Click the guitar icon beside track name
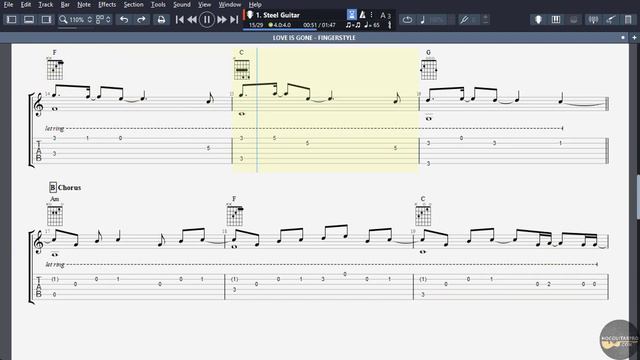This screenshot has width=640, height=360. pyautogui.click(x=250, y=15)
